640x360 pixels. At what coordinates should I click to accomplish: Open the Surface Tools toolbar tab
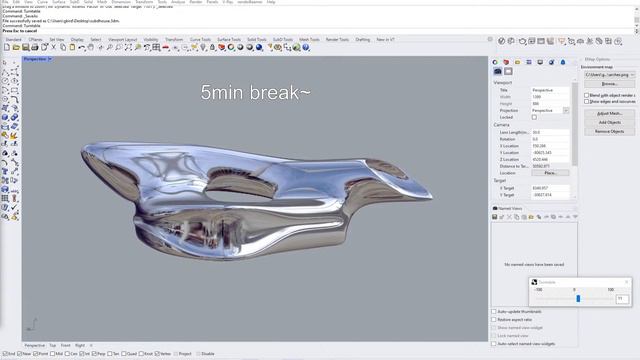229,40
